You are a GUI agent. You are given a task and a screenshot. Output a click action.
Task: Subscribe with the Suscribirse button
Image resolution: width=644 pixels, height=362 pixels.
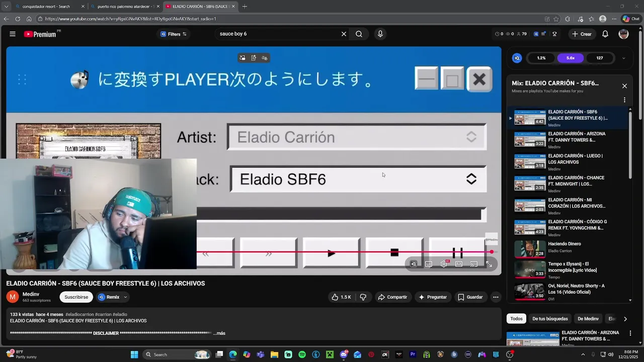(76, 297)
